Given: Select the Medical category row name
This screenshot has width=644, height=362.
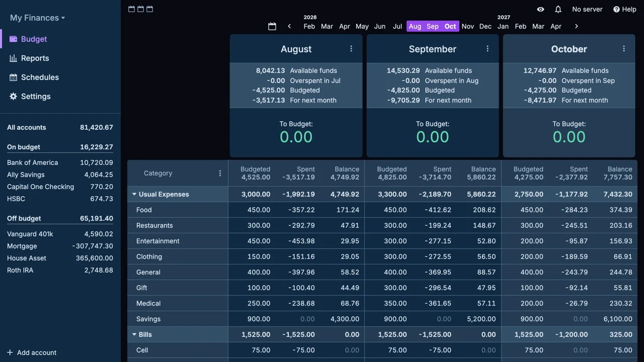Looking at the screenshot, I should click(148, 303).
